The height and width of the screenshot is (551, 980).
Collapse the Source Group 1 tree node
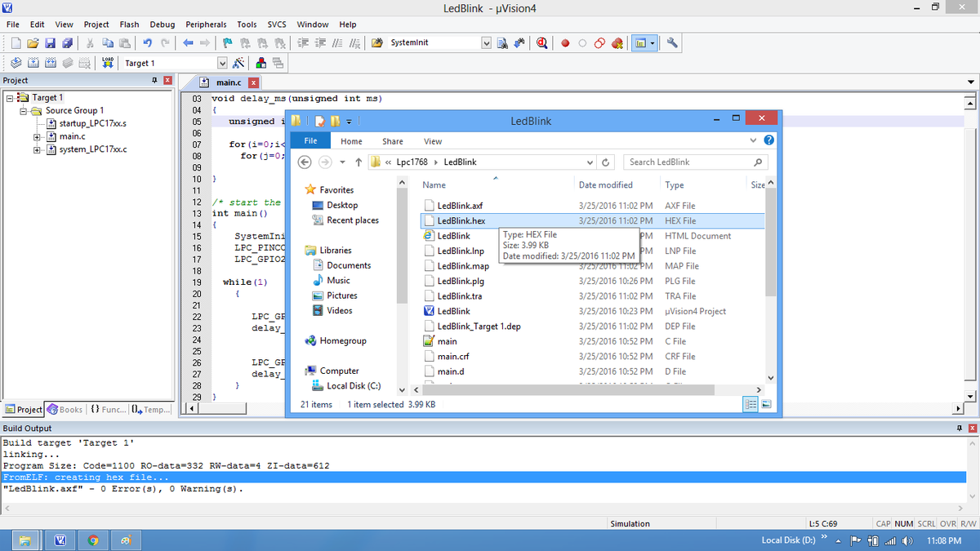coord(24,111)
